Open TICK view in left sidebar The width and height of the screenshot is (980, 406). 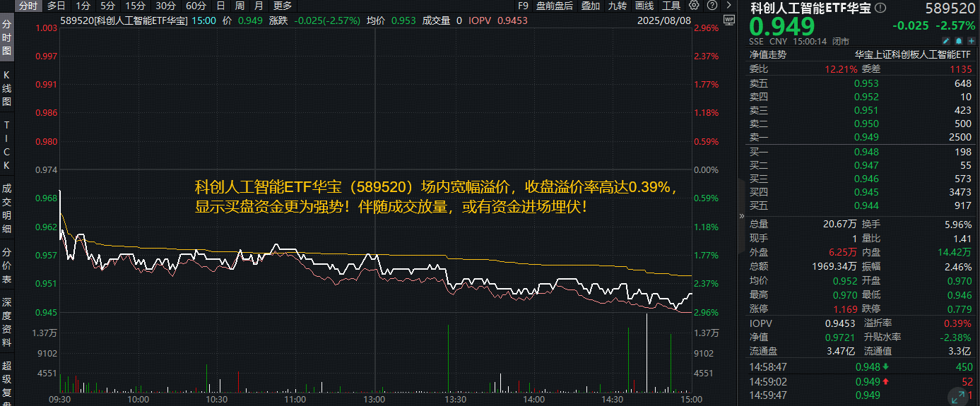tap(6, 145)
